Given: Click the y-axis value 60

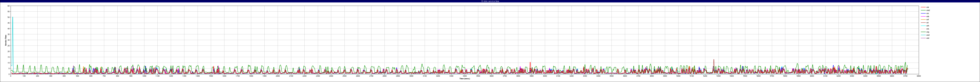Looking at the screenshot, I should pos(9,6).
